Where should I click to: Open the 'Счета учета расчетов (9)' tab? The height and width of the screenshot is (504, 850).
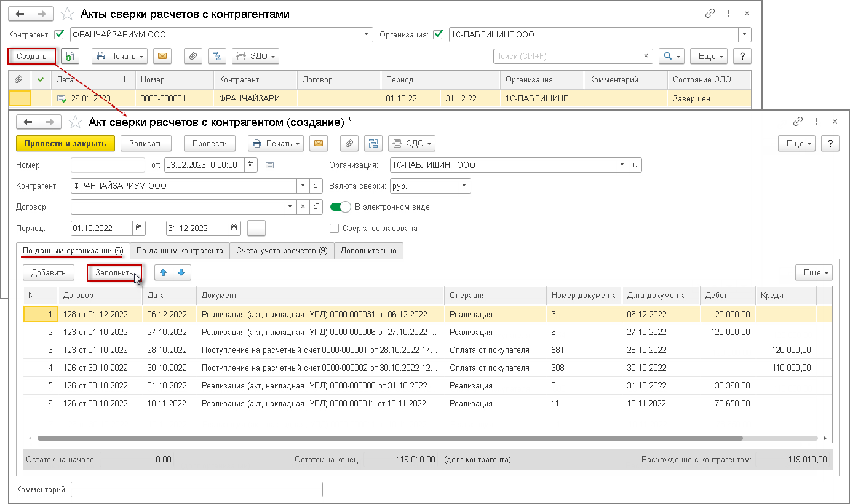282,251
